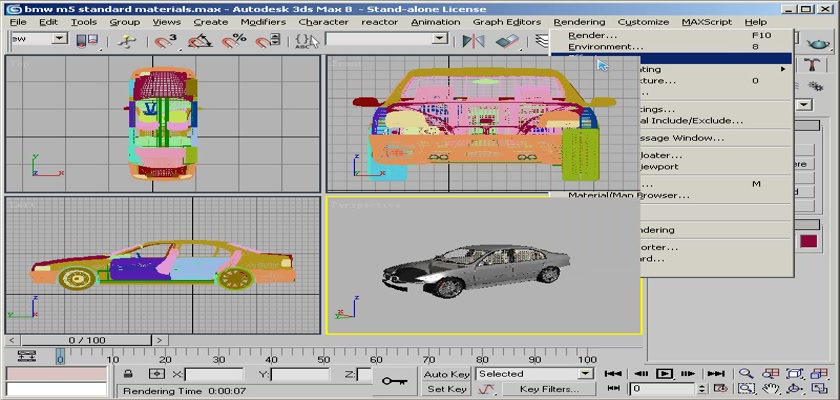Open the Key Filters... dialog
This screenshot has height=400, width=840.
click(549, 389)
